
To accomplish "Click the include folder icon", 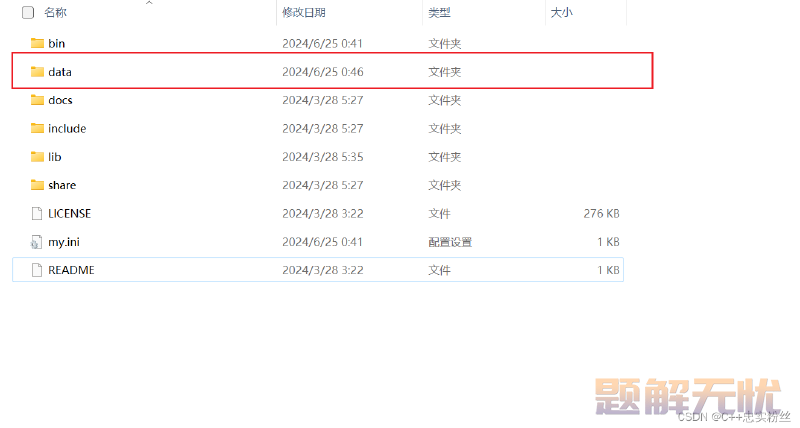I will click(37, 129).
